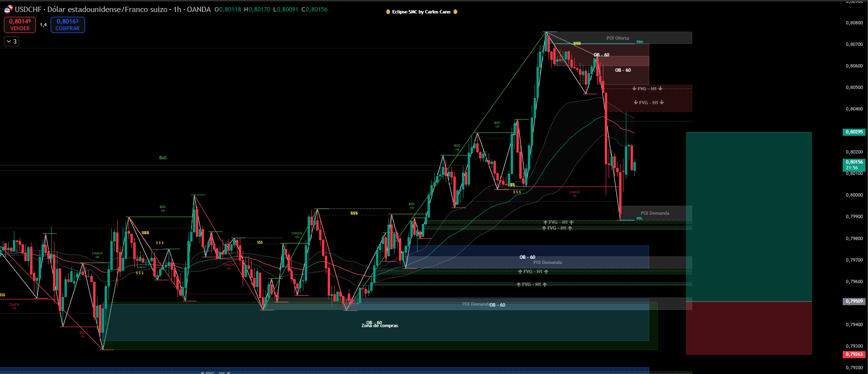Click the Zona de compras text label

380,326
